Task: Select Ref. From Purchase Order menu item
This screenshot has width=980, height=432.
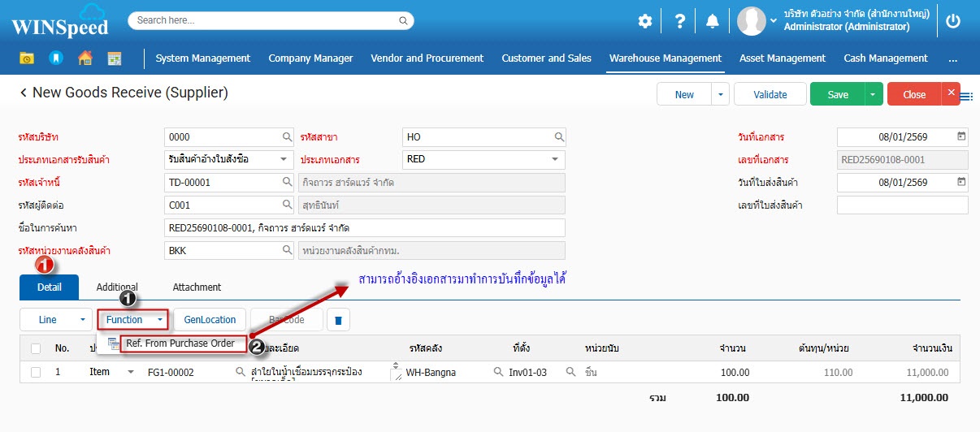Action: (180, 343)
